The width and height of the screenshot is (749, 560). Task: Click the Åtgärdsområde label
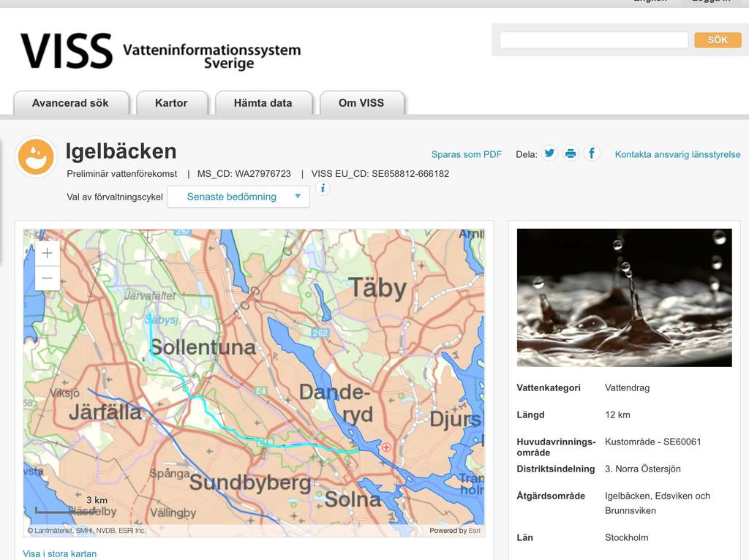551,496
